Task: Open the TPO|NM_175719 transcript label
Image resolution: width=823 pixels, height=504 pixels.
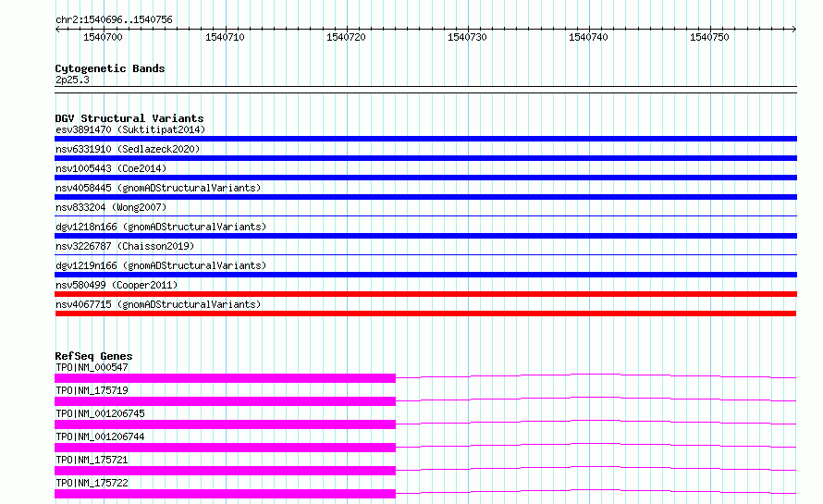Action: pyautogui.click(x=92, y=390)
